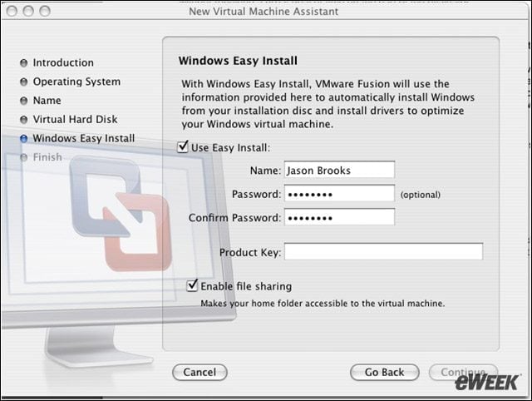Select the Name step in sidebar

coord(47,101)
